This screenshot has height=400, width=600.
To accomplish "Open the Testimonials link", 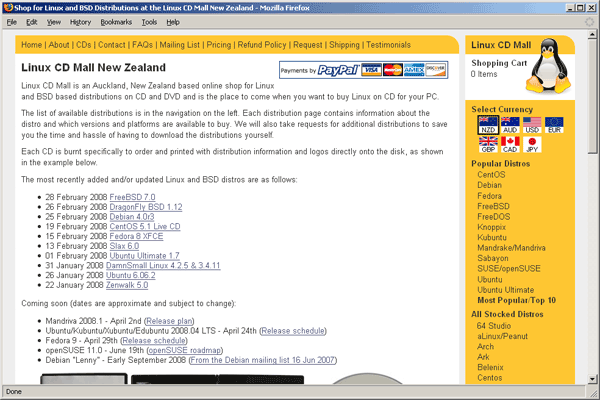I will (x=388, y=45).
